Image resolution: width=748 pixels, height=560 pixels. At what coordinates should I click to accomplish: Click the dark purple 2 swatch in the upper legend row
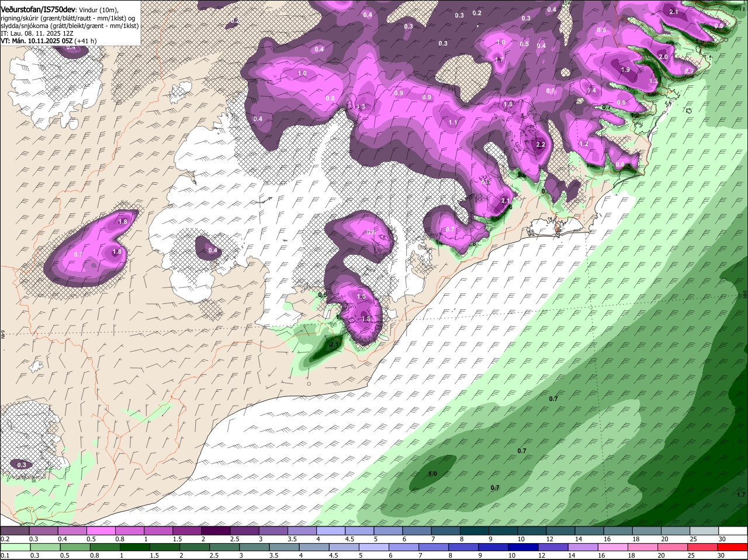click(x=216, y=531)
